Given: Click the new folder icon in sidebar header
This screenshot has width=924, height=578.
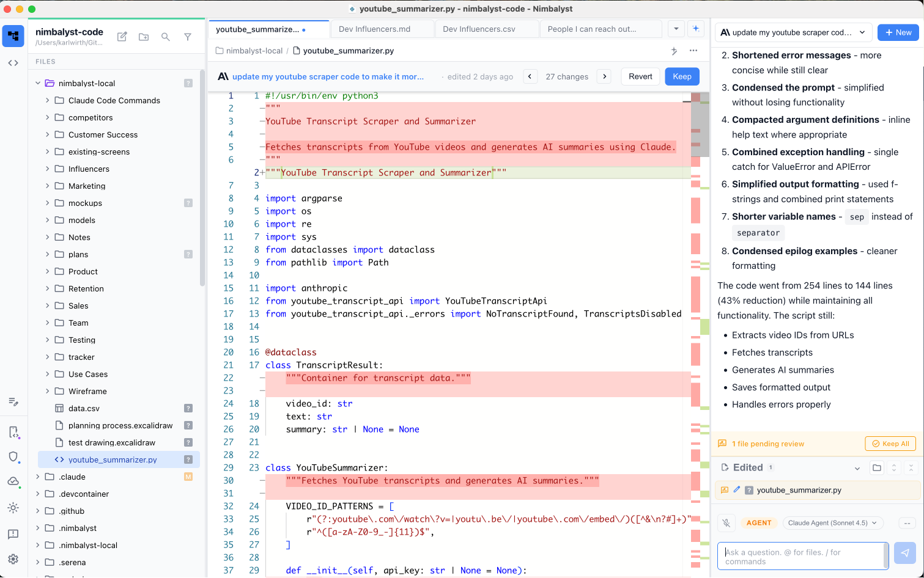Looking at the screenshot, I should (x=144, y=37).
